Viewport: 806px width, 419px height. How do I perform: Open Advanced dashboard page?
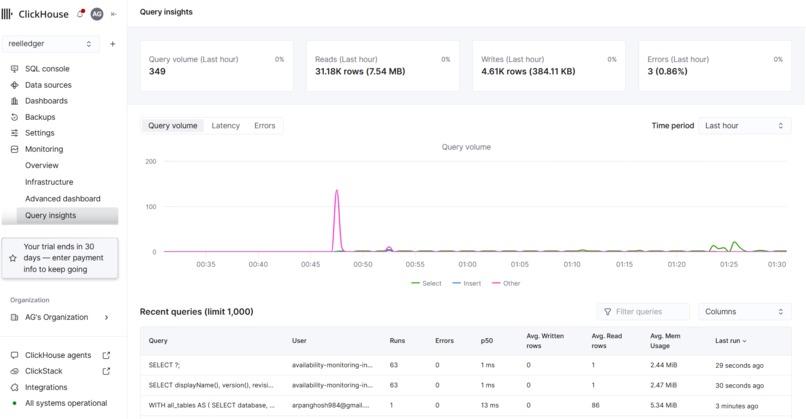(x=63, y=198)
